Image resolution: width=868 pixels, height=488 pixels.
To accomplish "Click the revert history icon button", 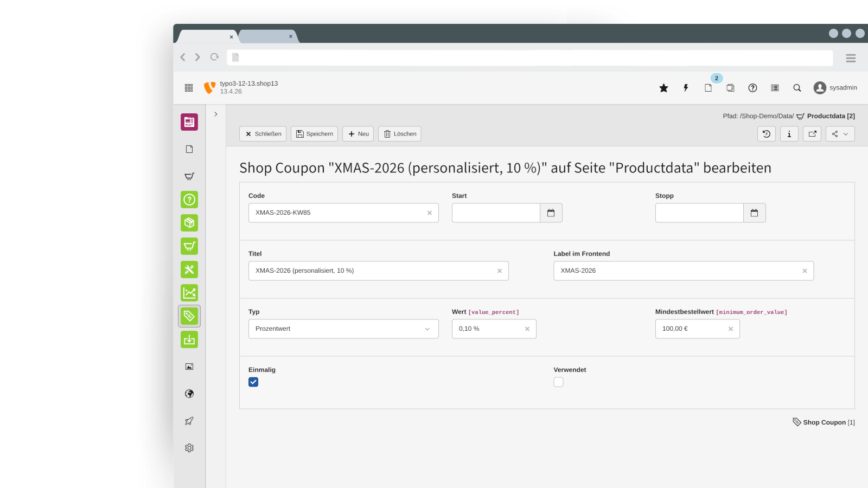I will pos(766,134).
